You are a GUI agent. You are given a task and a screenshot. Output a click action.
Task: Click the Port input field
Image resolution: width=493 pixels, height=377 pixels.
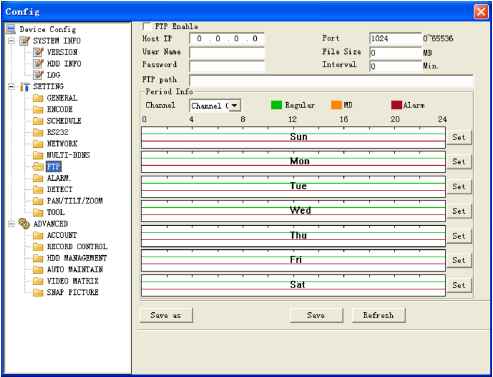395,39
